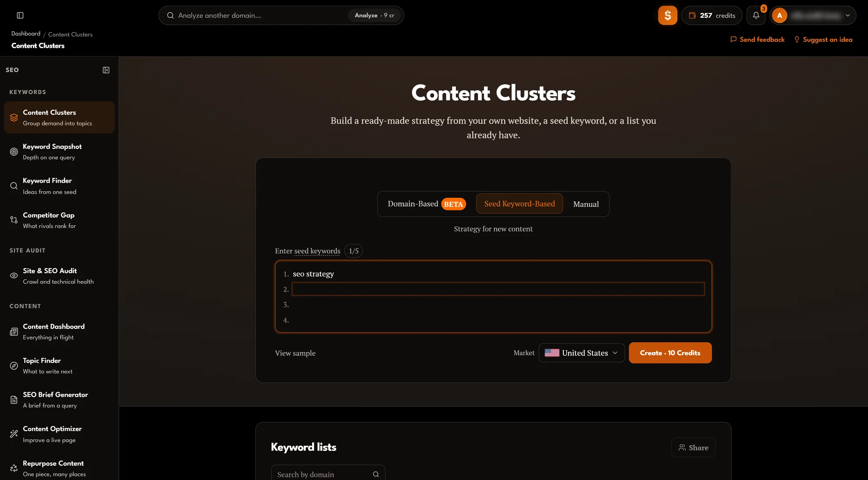Go to Dashboard breadcrumb link
This screenshot has height=480, width=868.
[26, 34]
